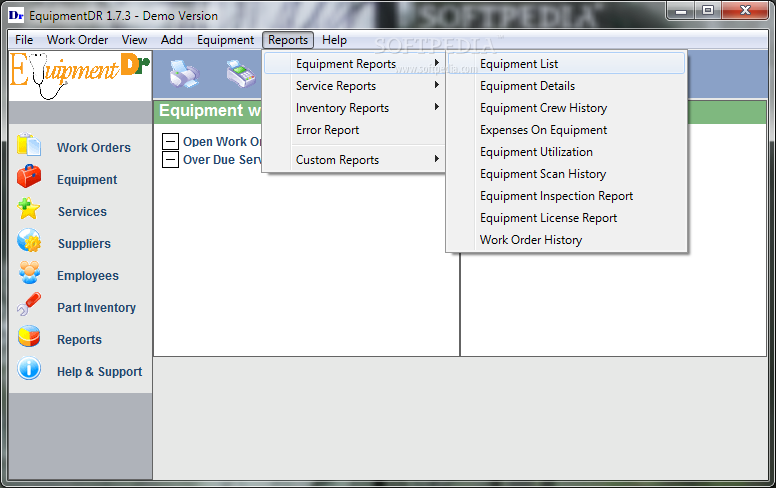Choose Equipment Details report
The height and width of the screenshot is (488, 776).
566,86
